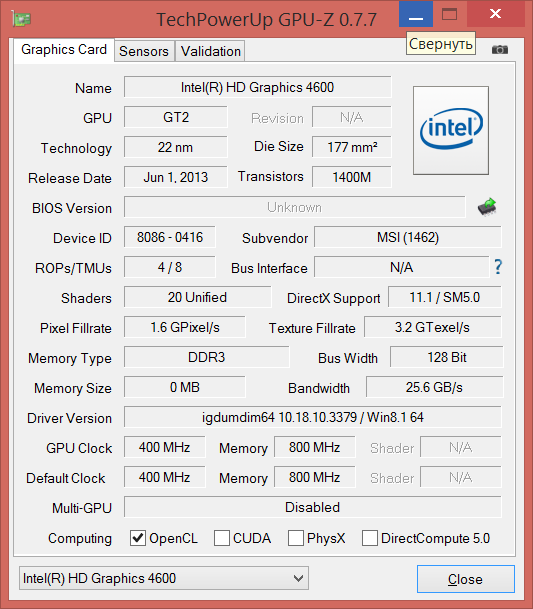Open the Sensors tab
Image resolution: width=533 pixels, height=609 pixels.
pos(144,51)
